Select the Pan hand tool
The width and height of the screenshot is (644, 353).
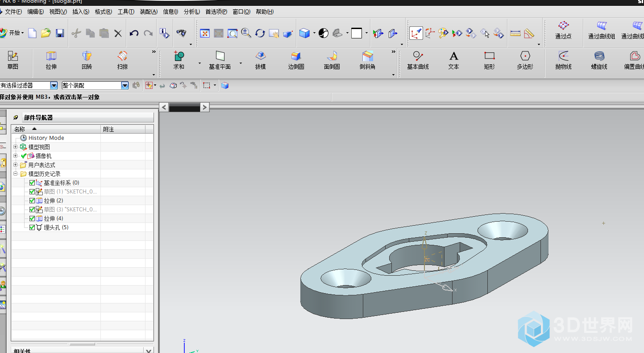pos(274,33)
